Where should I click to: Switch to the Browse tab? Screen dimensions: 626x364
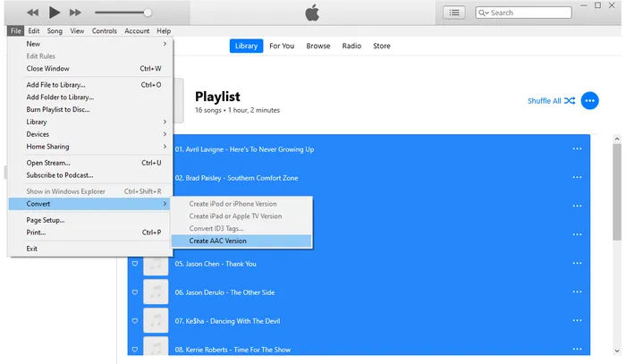point(318,46)
